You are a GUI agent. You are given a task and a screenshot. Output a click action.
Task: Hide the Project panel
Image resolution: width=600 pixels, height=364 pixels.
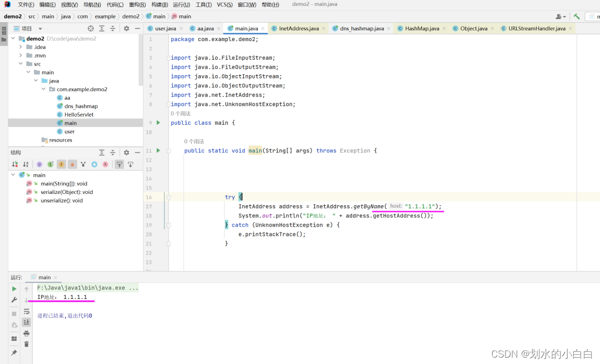138,28
